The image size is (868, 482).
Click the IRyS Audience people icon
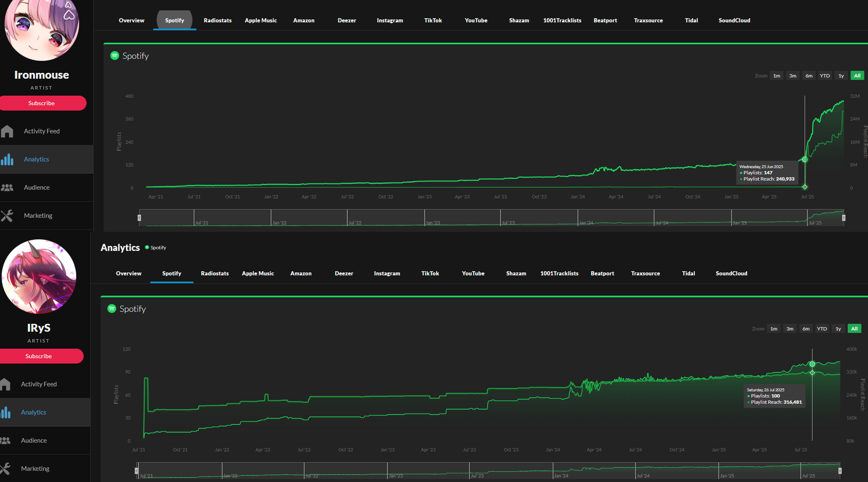[x=5, y=441]
